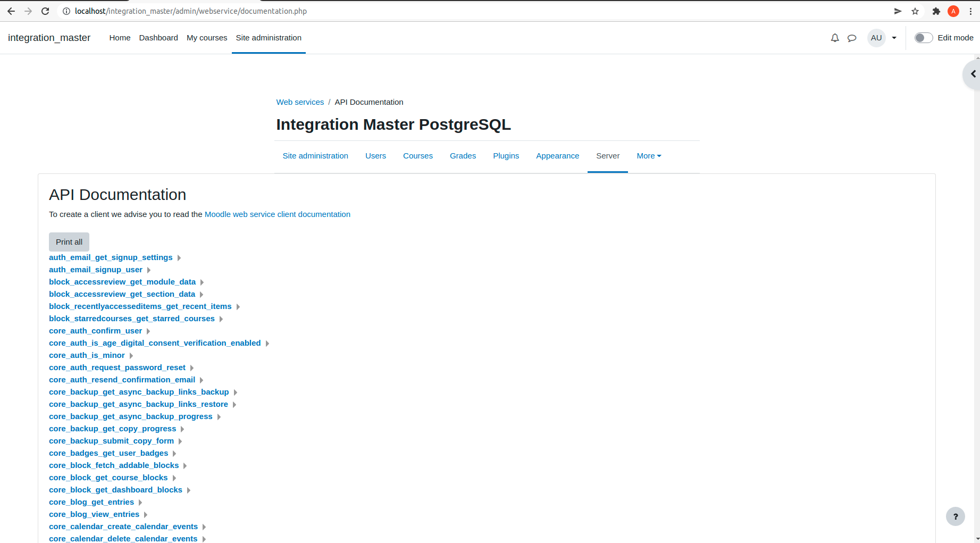
Task: Switch to the Appearance tab
Action: (557, 156)
